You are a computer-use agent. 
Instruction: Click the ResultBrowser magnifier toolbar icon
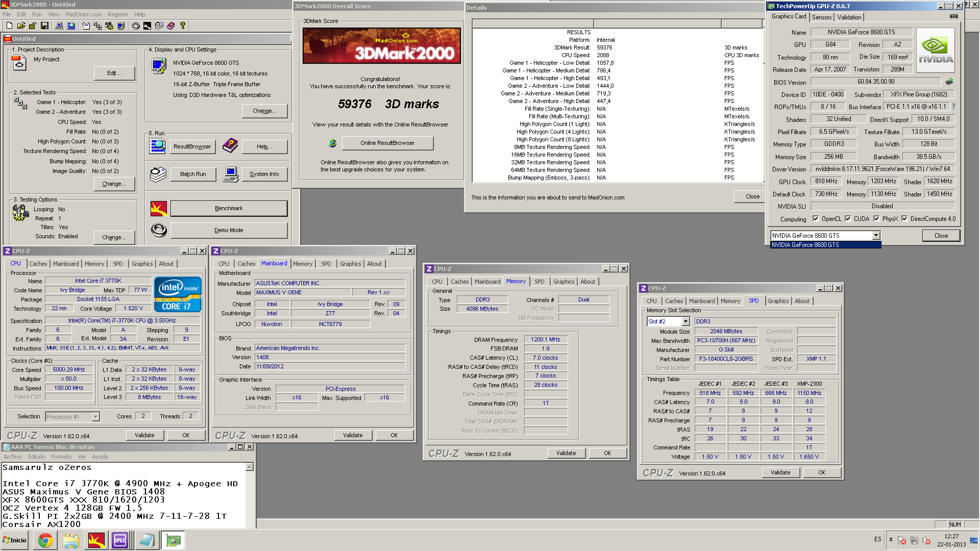71,26
